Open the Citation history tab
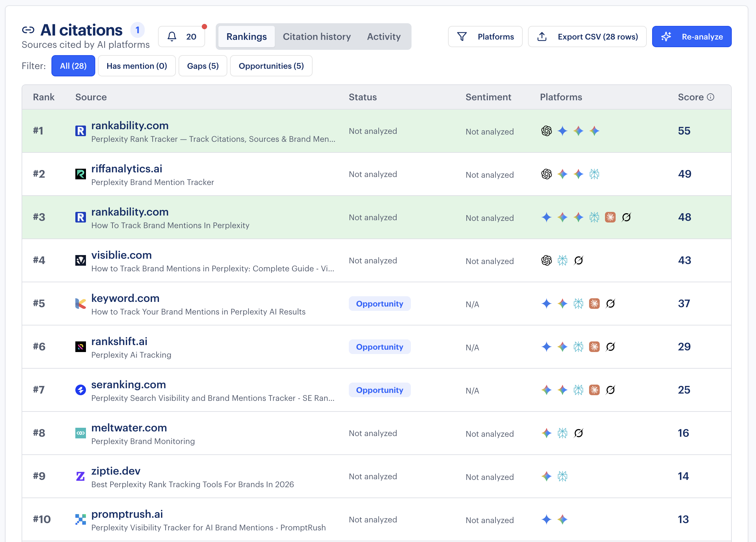The image size is (756, 542). [317, 36]
